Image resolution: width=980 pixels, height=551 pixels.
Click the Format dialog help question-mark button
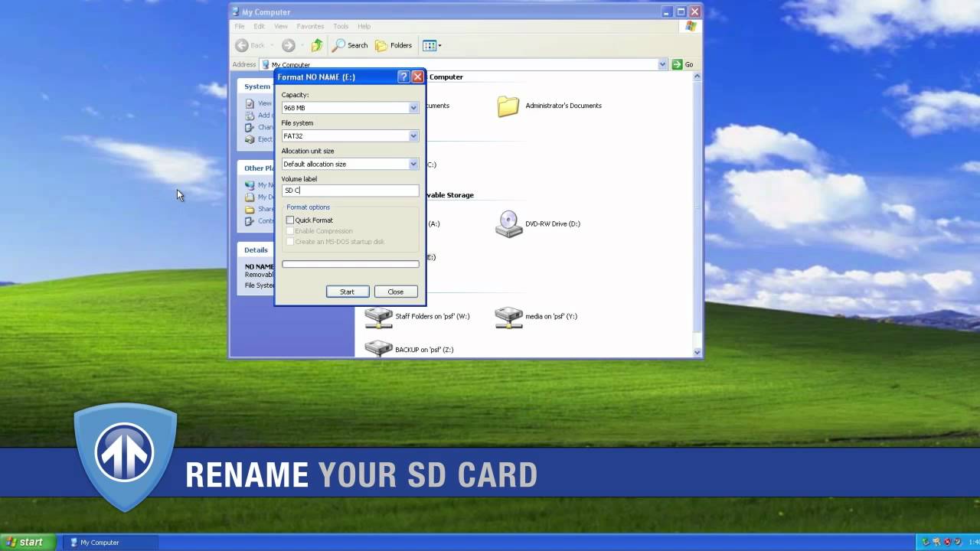pyautogui.click(x=403, y=77)
